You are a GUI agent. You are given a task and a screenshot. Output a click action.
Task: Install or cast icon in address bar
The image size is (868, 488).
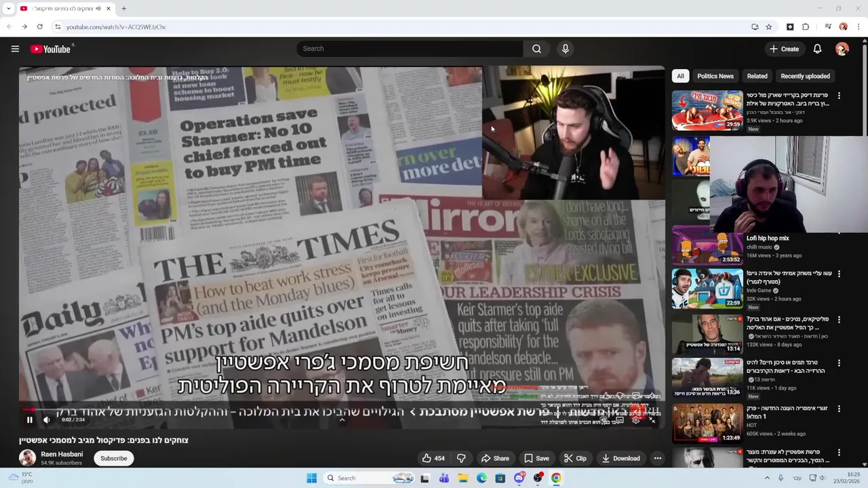point(755,27)
